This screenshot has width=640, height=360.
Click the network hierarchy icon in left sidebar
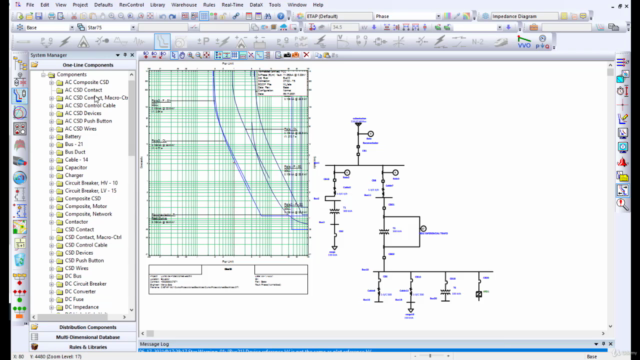pyautogui.click(x=20, y=63)
